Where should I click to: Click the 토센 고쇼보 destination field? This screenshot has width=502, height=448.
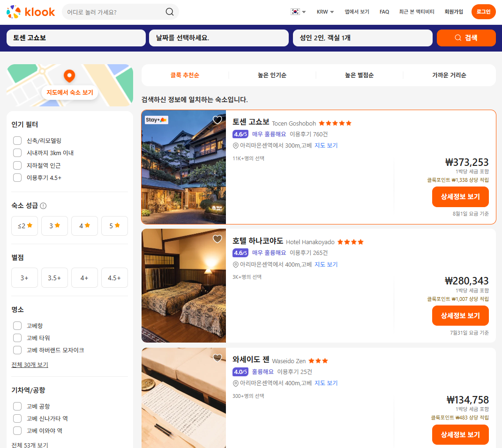(76, 38)
